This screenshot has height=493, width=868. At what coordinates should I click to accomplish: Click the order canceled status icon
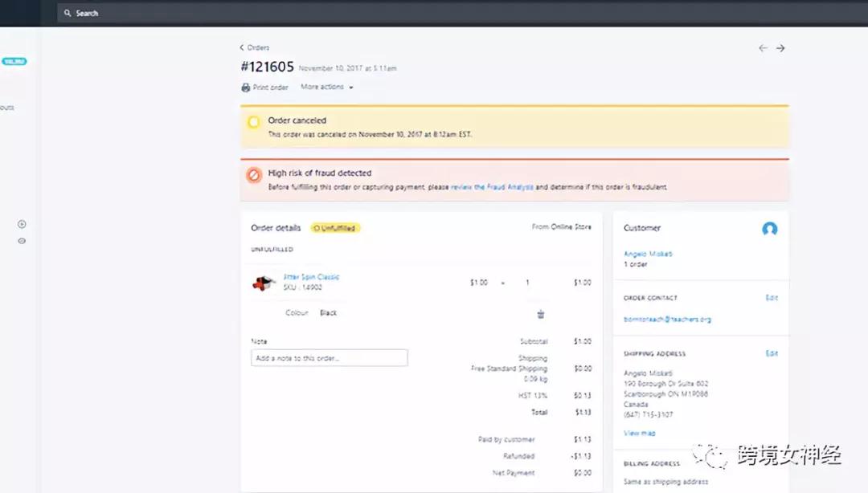pyautogui.click(x=254, y=122)
